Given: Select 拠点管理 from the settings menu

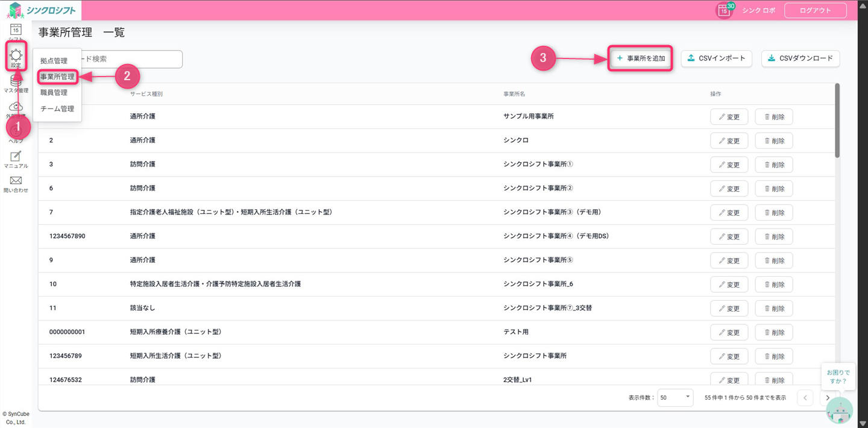Looking at the screenshot, I should (54, 61).
